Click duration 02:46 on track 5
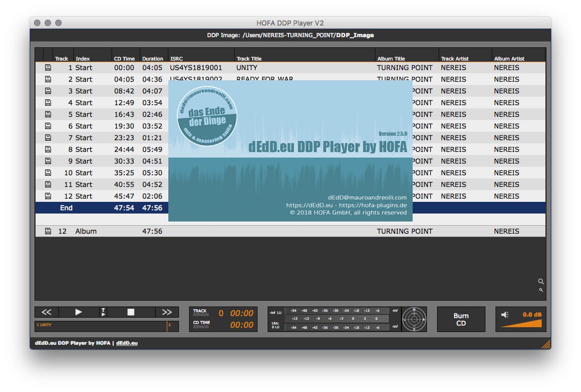Viewport: 581px width, 392px height. (152, 114)
